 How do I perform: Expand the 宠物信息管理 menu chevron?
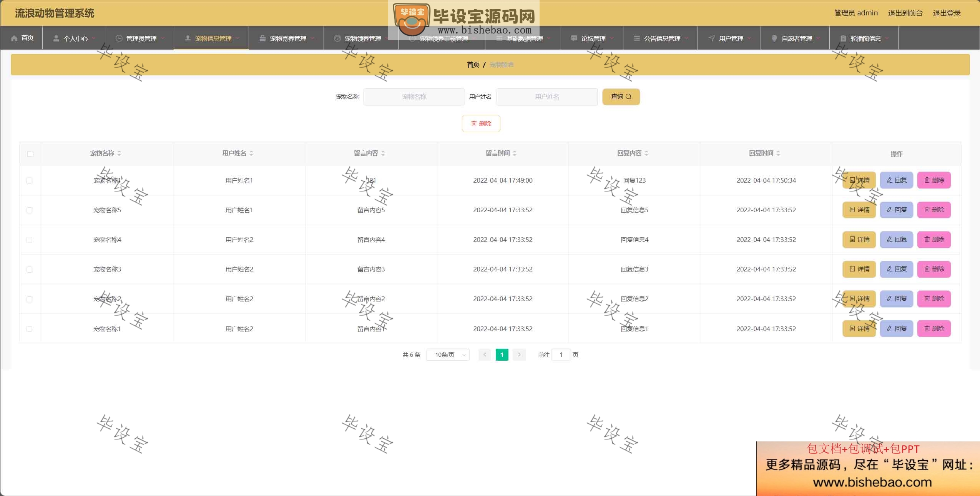(238, 38)
